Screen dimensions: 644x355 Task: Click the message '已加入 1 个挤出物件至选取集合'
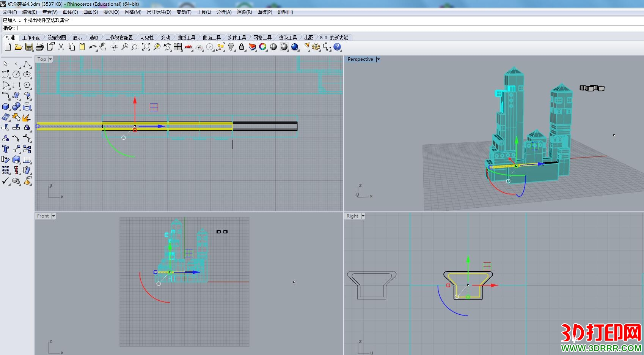point(38,20)
